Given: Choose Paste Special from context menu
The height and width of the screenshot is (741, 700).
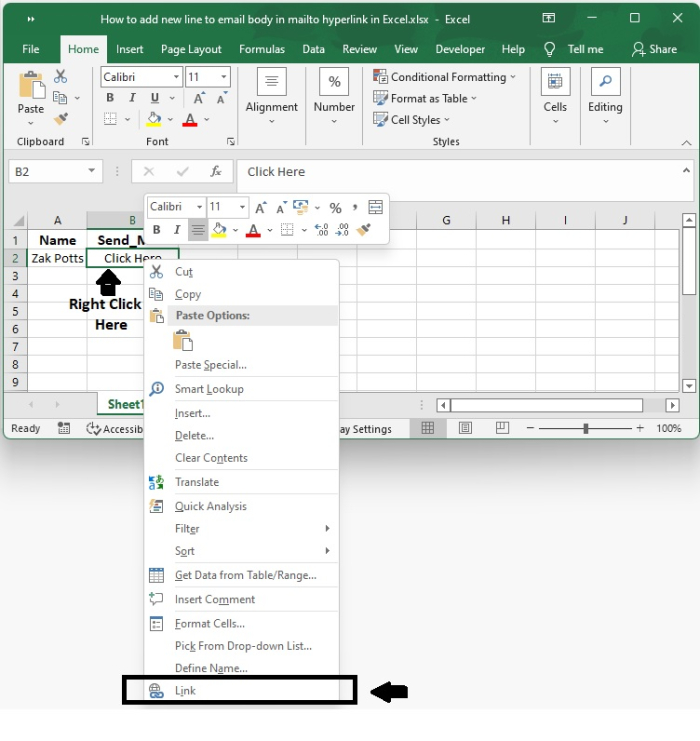Looking at the screenshot, I should point(242,365).
